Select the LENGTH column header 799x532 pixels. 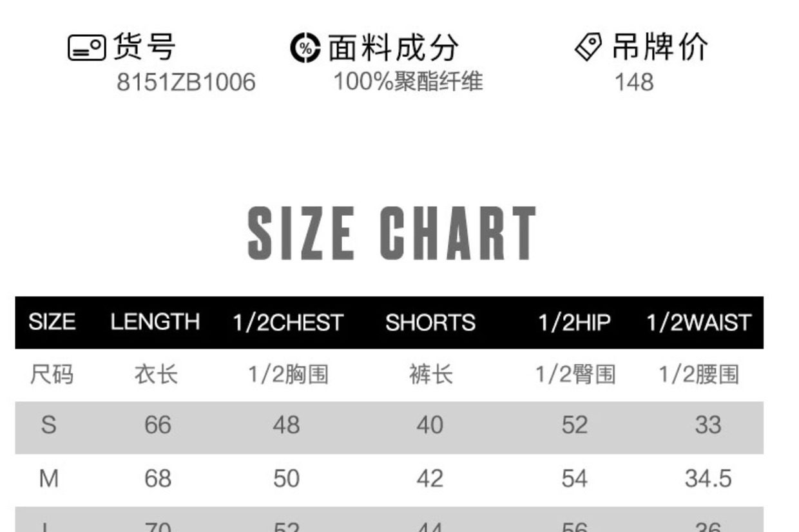pos(155,322)
